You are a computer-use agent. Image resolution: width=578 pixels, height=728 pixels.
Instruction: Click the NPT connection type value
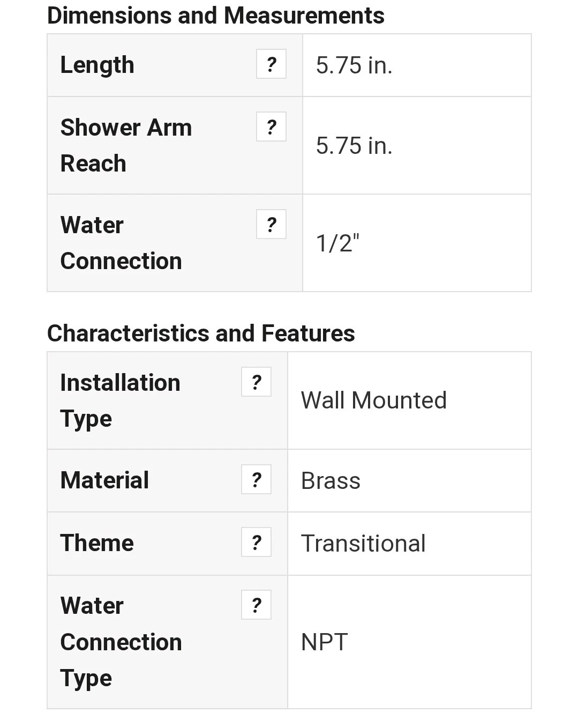click(x=325, y=642)
